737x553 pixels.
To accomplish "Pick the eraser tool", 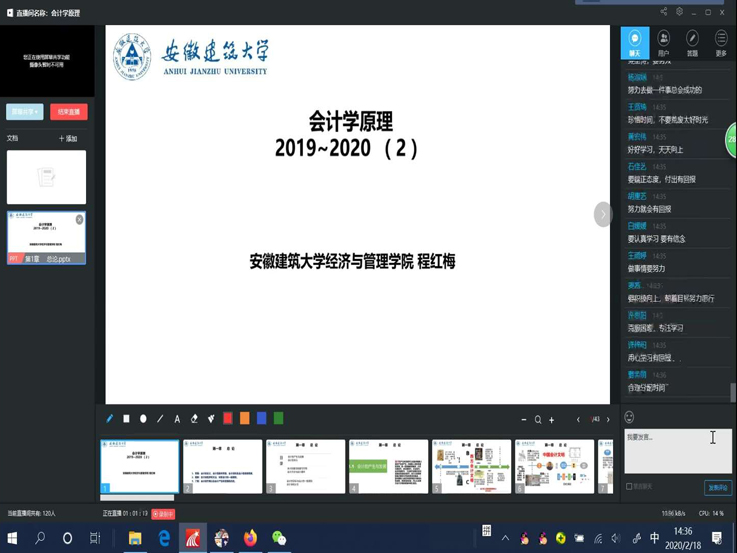I will [x=194, y=419].
